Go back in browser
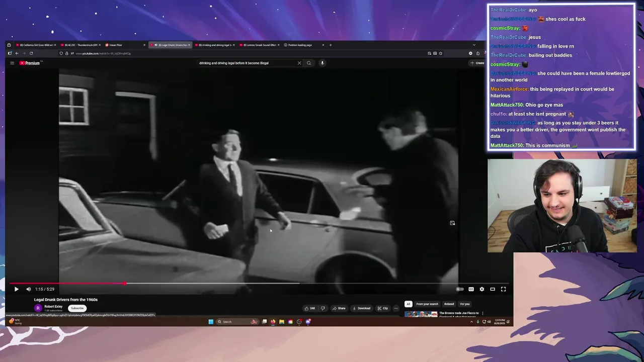Screen dimensions: 644x362 point(17,53)
